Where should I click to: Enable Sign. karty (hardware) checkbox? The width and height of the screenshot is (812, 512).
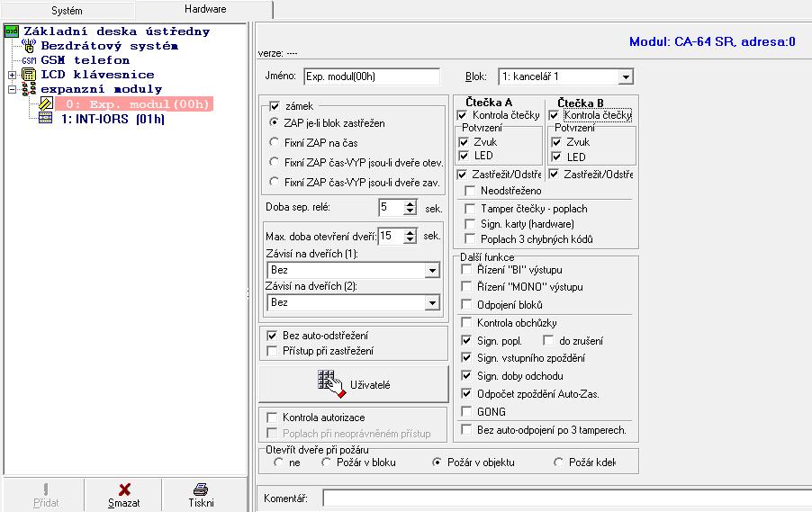click(x=470, y=224)
